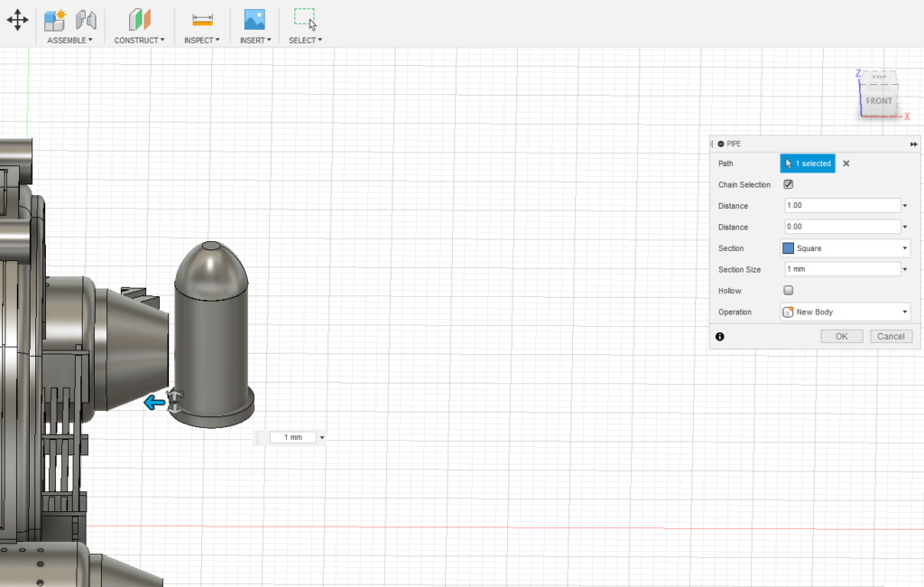
Task: Click the pan arrows icon on toolbar
Action: pos(17,18)
